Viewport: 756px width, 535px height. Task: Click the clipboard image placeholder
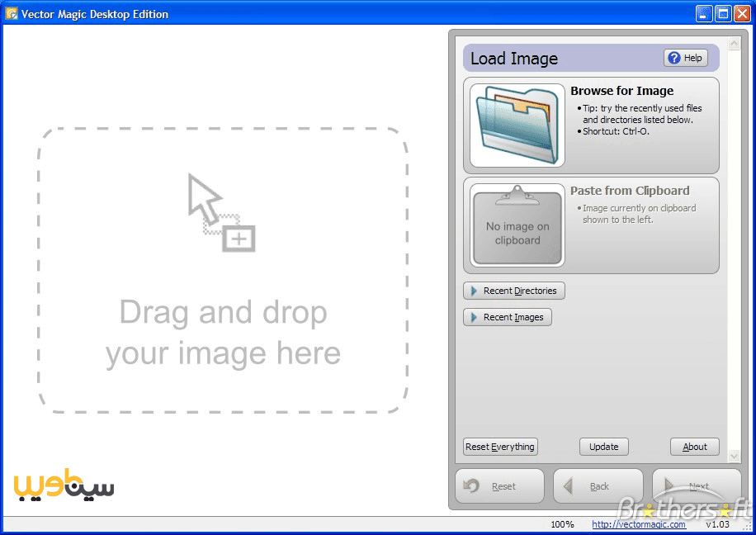517,225
